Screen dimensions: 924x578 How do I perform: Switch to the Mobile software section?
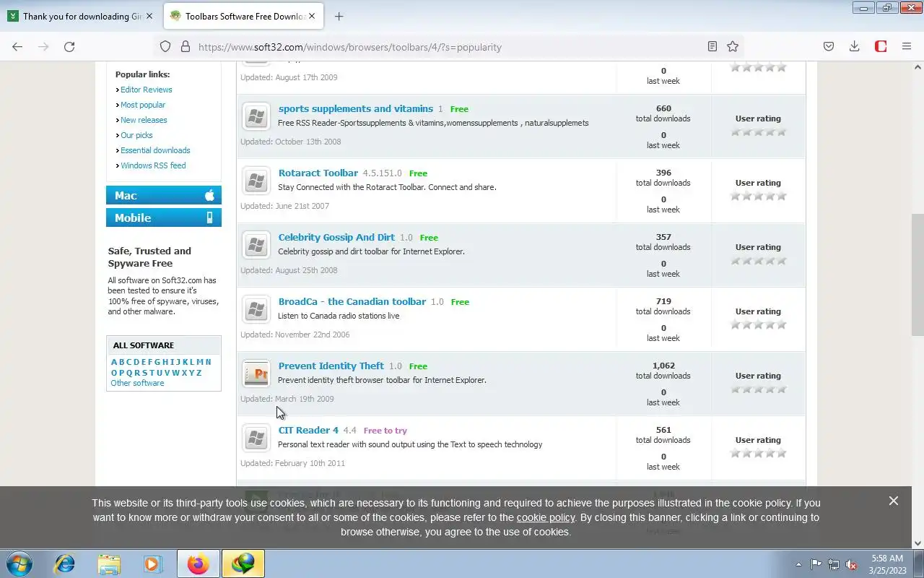tap(164, 217)
